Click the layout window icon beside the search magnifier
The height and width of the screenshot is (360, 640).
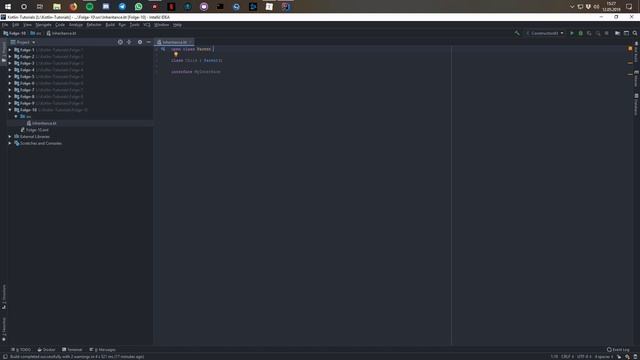point(626,33)
